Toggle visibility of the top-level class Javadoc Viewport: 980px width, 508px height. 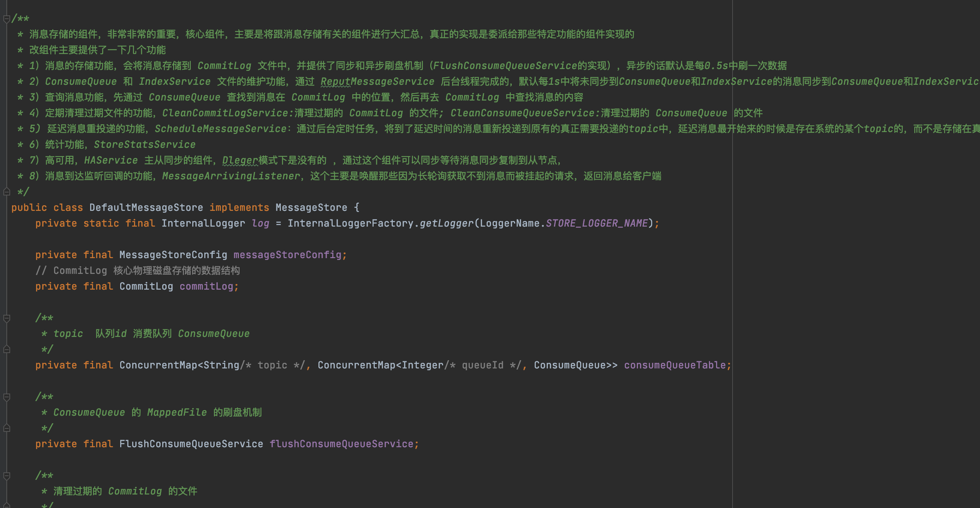(5, 14)
